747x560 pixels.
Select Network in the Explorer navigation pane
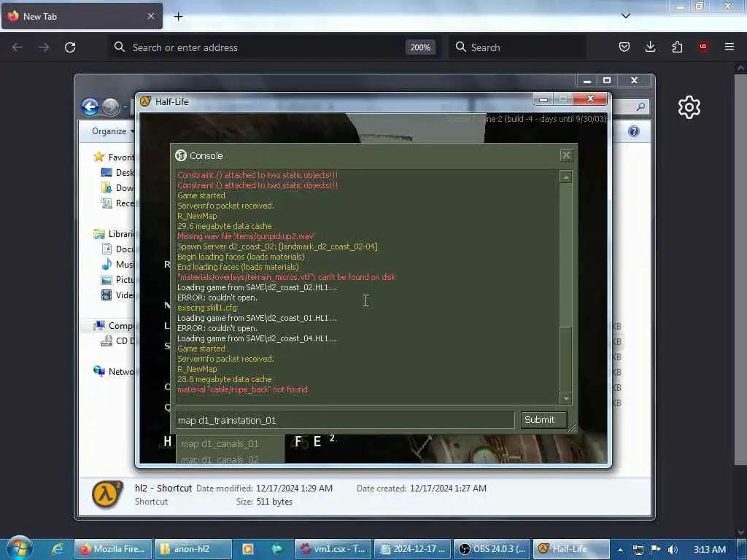coord(115,371)
